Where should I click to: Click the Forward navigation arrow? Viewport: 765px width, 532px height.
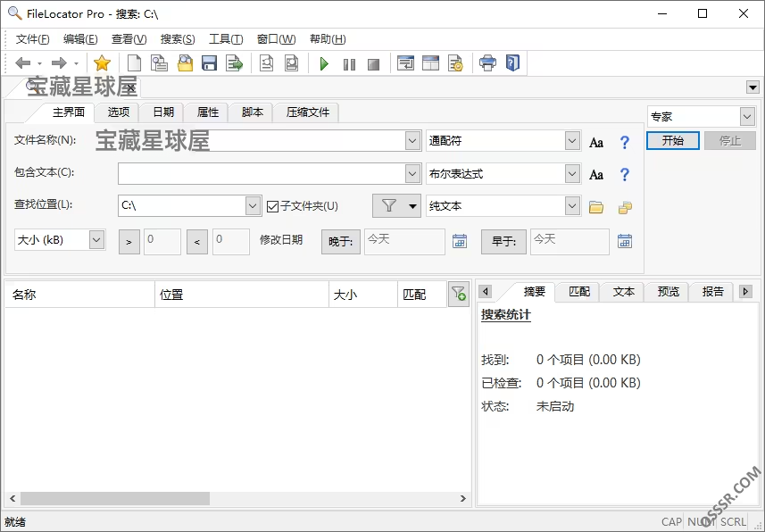pyautogui.click(x=59, y=63)
